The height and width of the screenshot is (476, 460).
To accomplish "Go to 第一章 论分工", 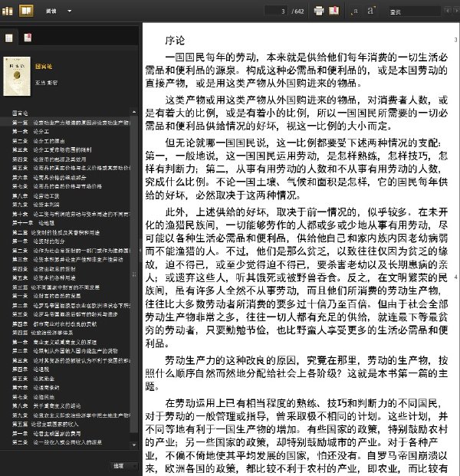I will (x=31, y=131).
